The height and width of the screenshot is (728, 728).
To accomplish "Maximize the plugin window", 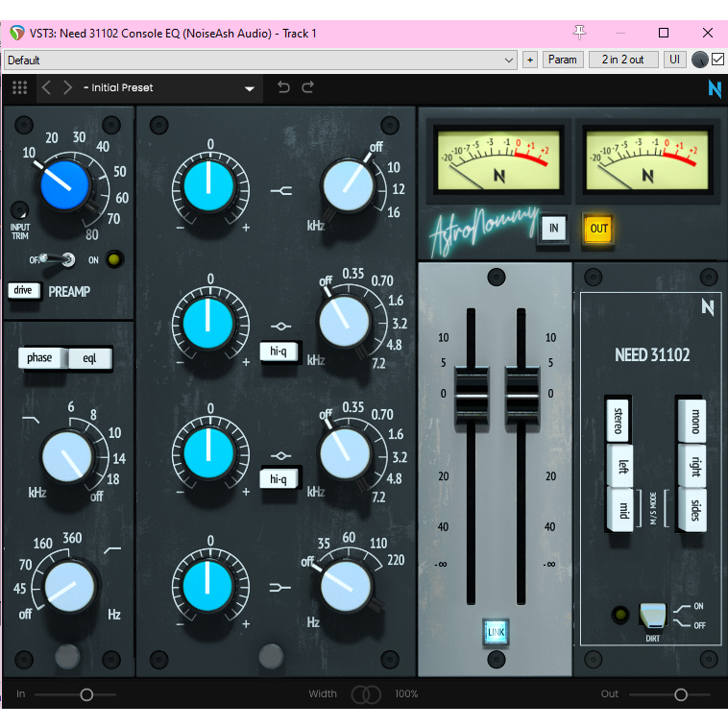I will pos(664,33).
